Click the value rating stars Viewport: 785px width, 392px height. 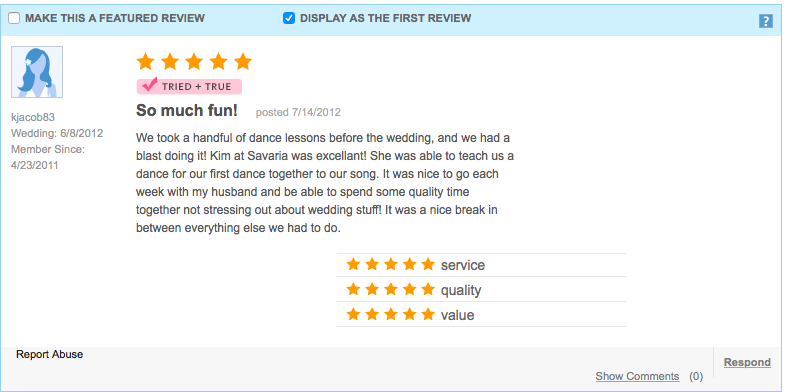coord(390,314)
